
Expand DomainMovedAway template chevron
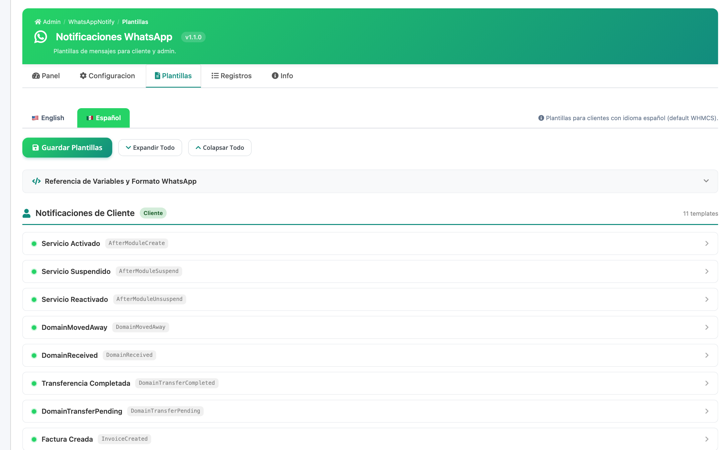click(707, 327)
